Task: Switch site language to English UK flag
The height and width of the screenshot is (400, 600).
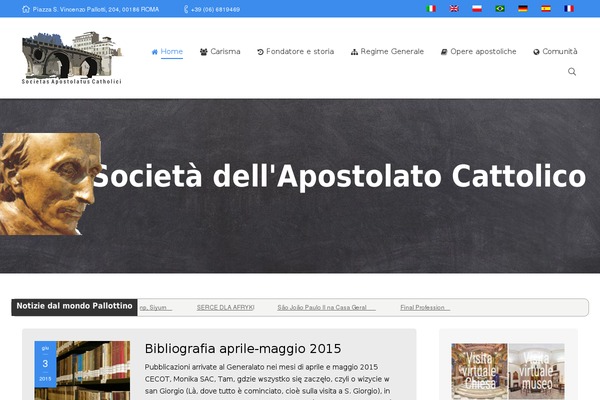Action: (454, 8)
